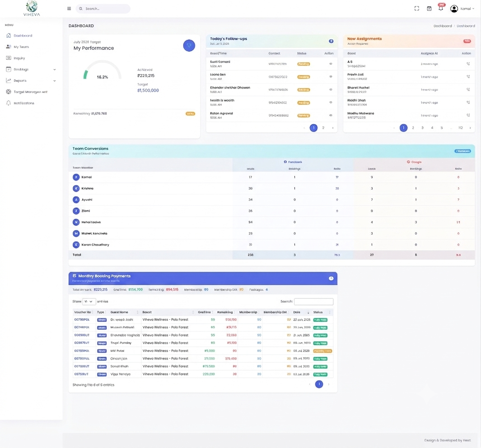Open the calendar icon in header
This screenshot has height=448, width=481.
click(429, 9)
